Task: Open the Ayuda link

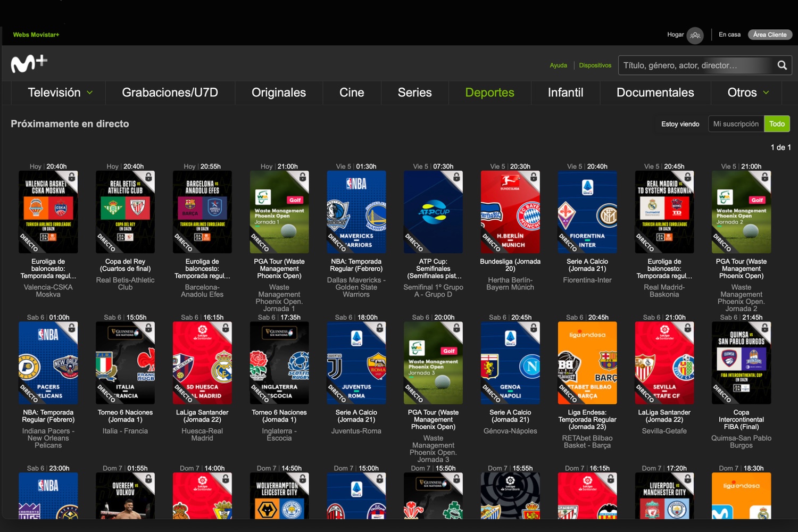Action: point(558,65)
